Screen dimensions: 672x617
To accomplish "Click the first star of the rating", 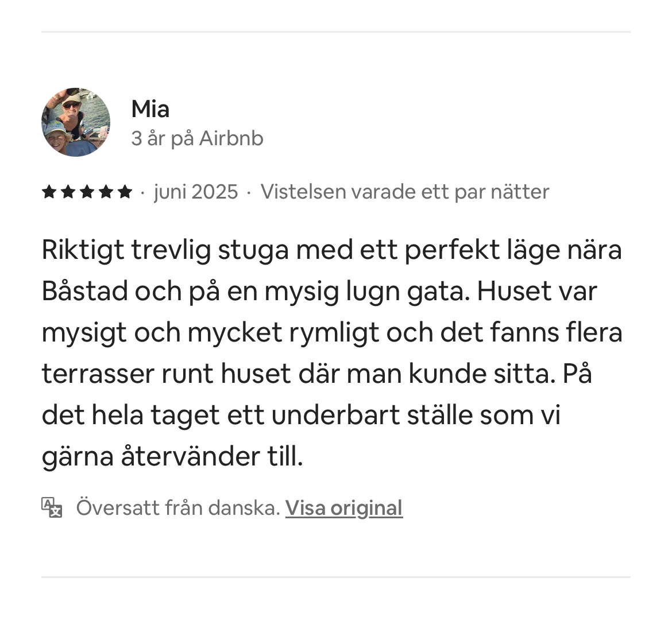I will pyautogui.click(x=49, y=192).
